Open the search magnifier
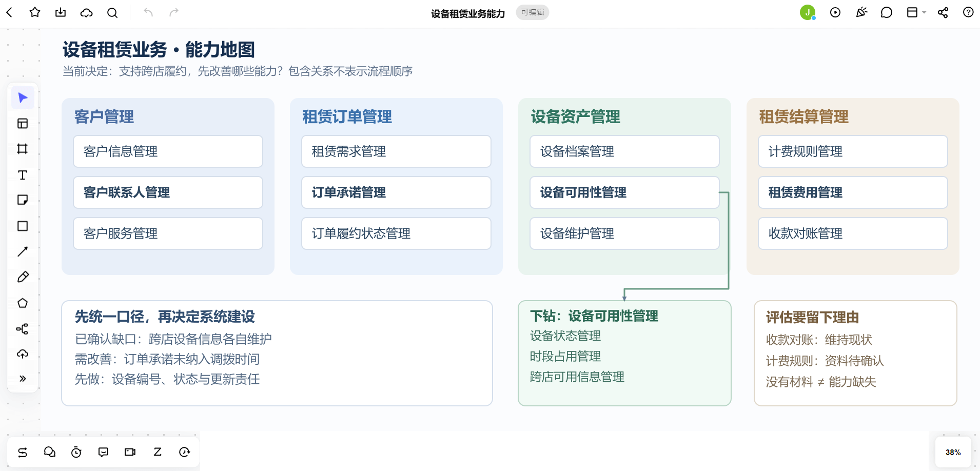The image size is (980, 471). pos(112,12)
